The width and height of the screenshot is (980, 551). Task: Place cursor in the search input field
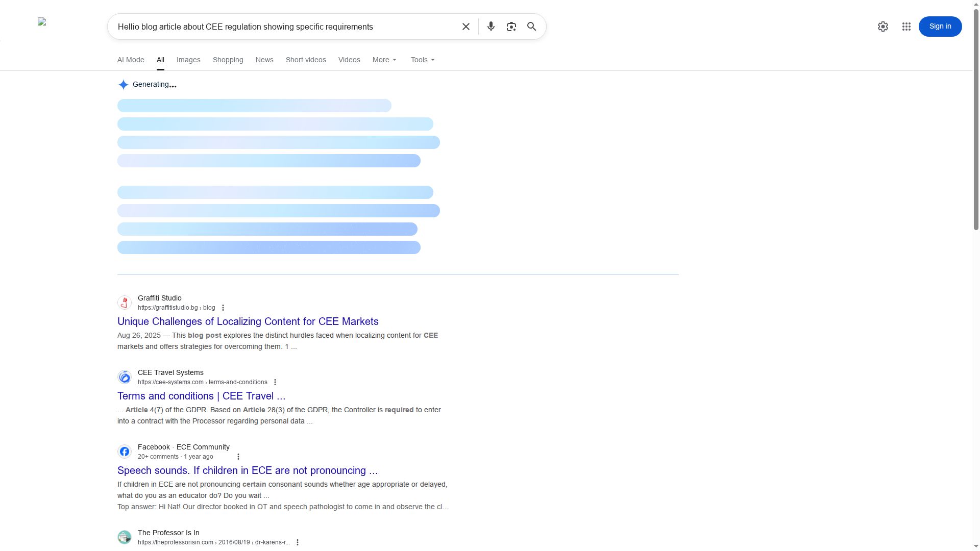point(286,27)
